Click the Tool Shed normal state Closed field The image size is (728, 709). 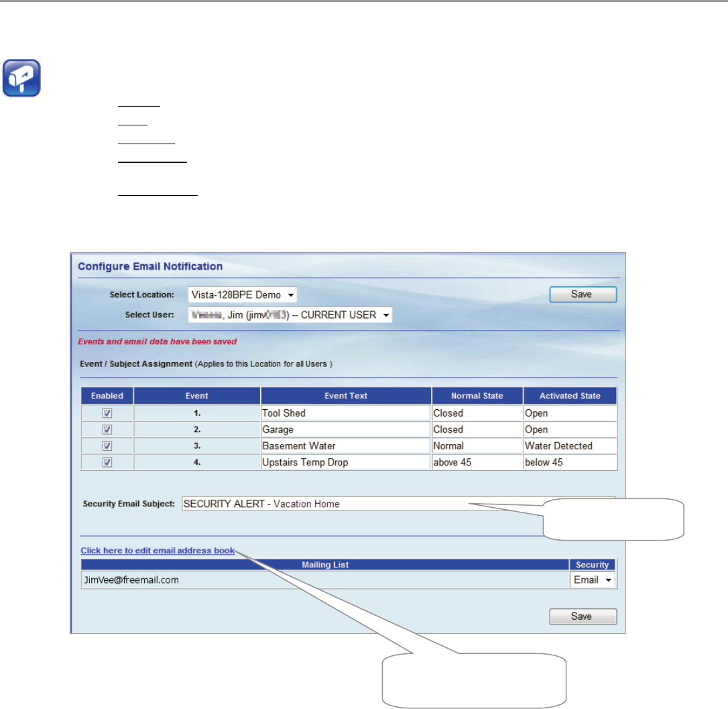coord(477,413)
